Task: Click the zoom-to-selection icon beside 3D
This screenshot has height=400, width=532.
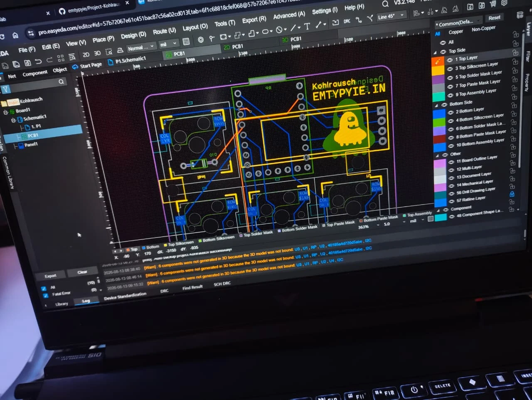Action: point(109,52)
